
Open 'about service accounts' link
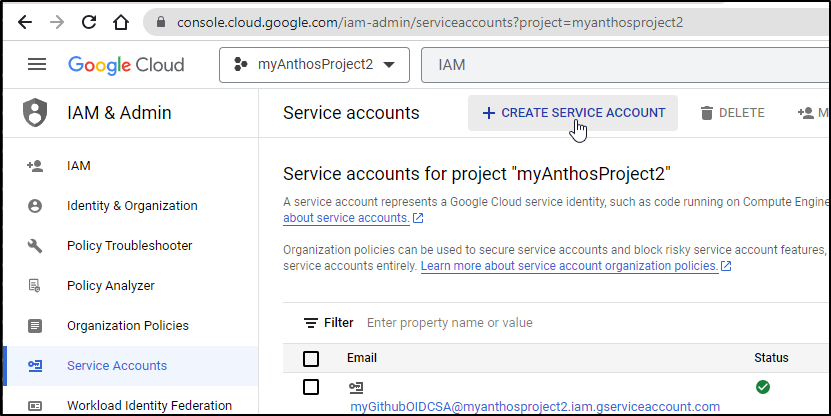coord(346,218)
